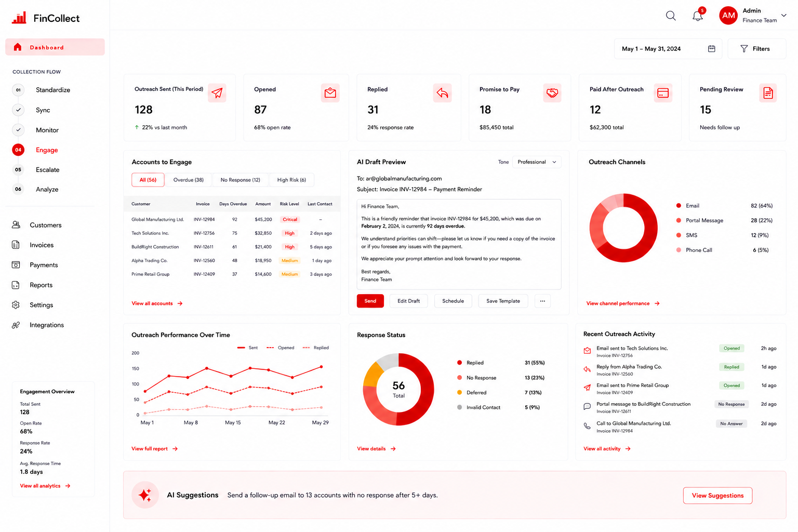This screenshot has height=532, width=798.
Task: Click Deferred orange legend dot
Action: point(459,392)
